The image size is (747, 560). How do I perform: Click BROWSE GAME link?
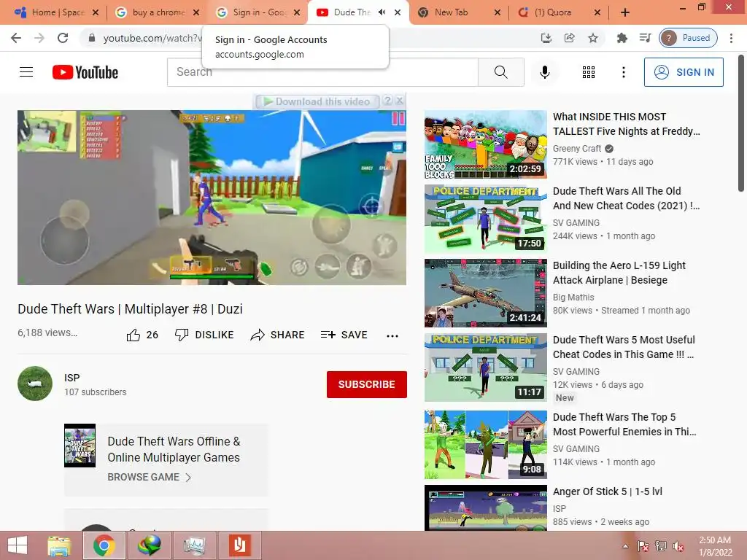(149, 477)
